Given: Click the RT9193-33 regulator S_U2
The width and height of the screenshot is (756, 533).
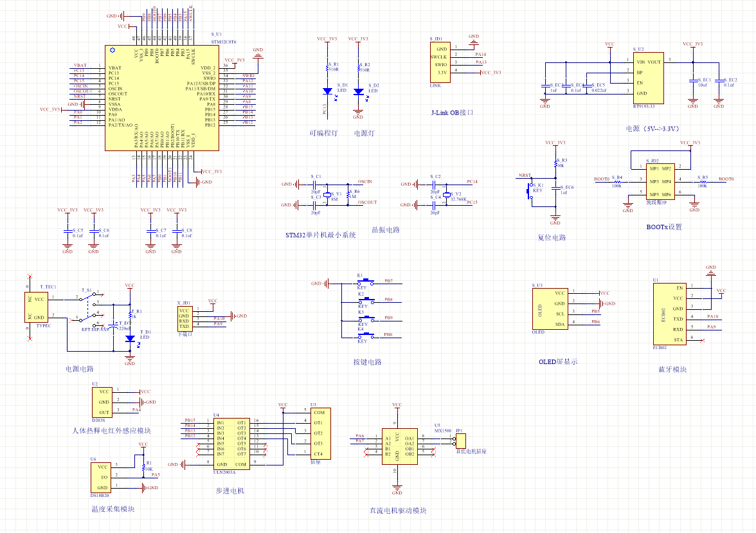Looking at the screenshot, I should [x=648, y=78].
